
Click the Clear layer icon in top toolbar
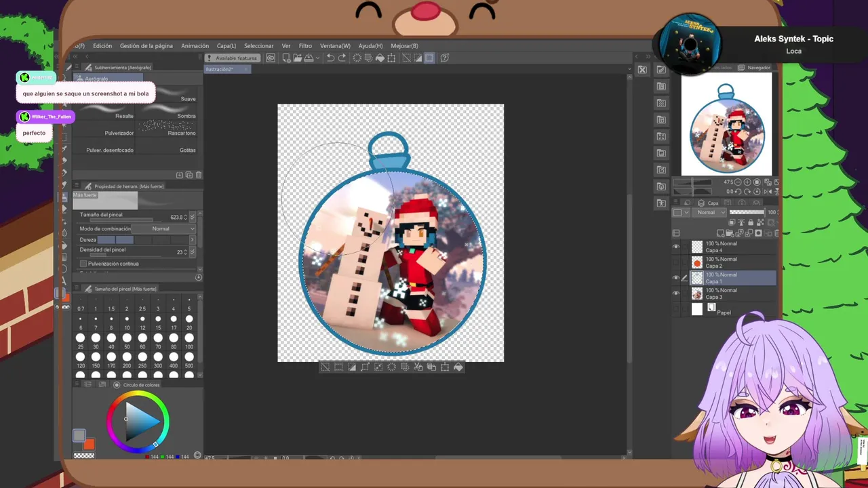click(x=357, y=58)
